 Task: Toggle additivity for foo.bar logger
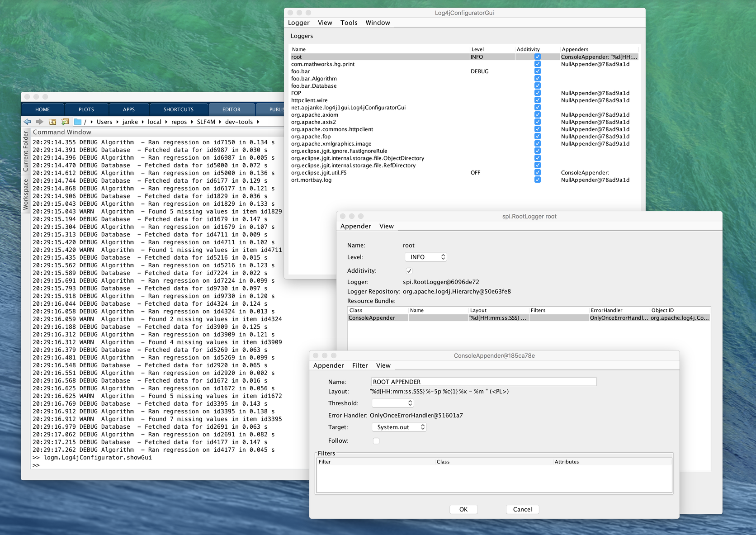coord(538,71)
